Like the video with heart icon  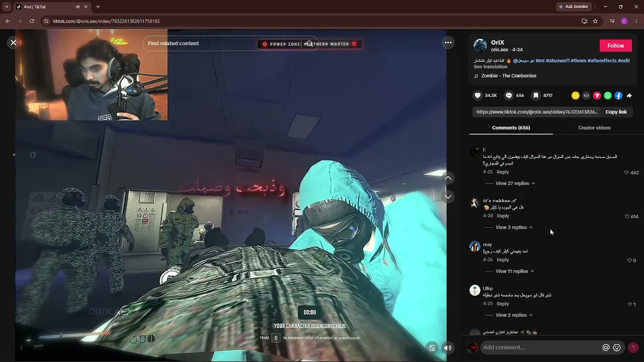coord(478,96)
